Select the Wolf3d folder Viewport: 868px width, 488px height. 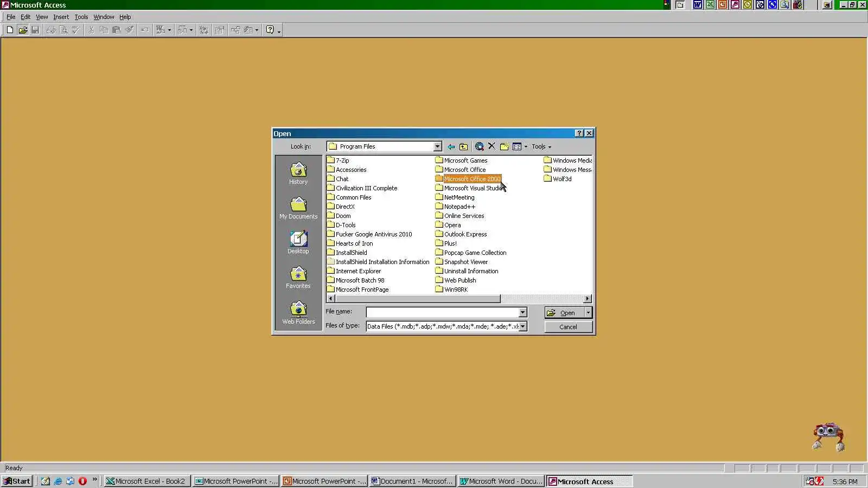558,179
